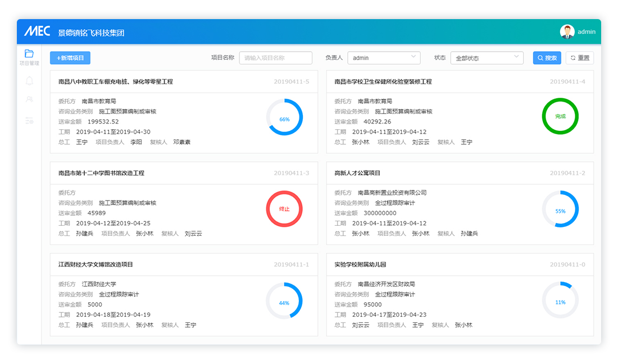The image size is (618, 364).
Task: Expand the 状态 全部状态 dropdown
Action: [x=487, y=58]
